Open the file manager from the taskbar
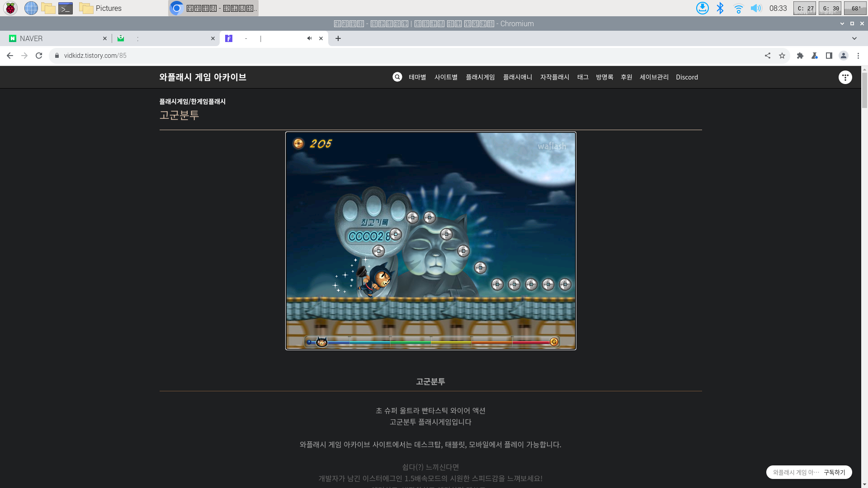 coord(48,8)
